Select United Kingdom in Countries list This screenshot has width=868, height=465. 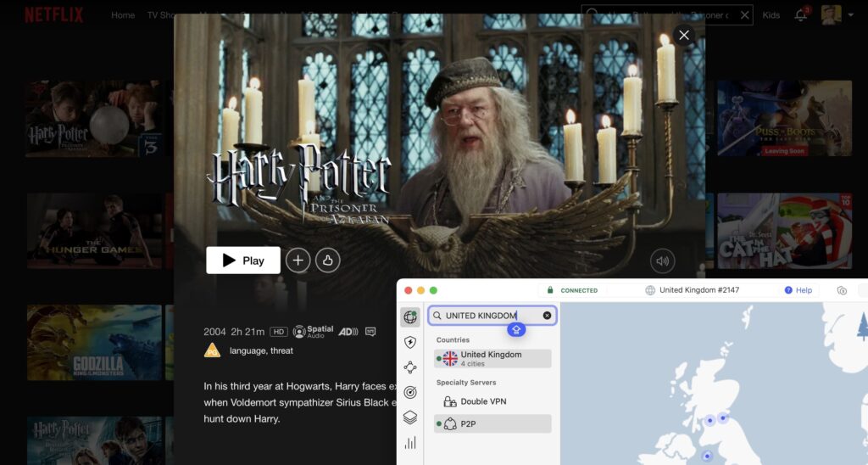pyautogui.click(x=492, y=359)
